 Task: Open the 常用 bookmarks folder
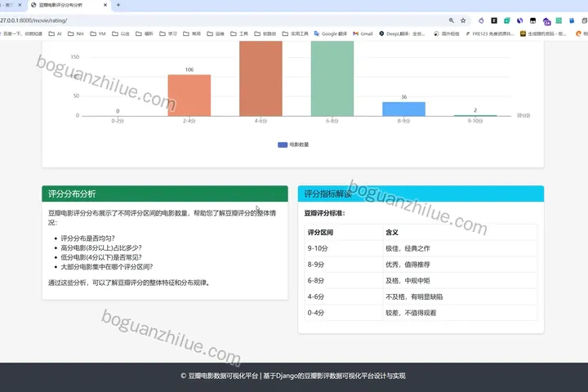[192, 33]
